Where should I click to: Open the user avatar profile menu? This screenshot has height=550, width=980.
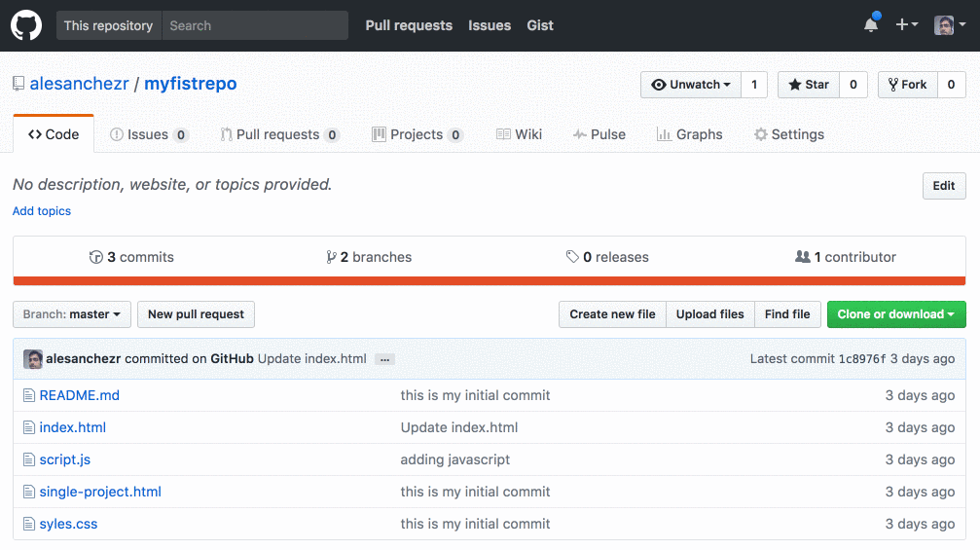click(950, 25)
